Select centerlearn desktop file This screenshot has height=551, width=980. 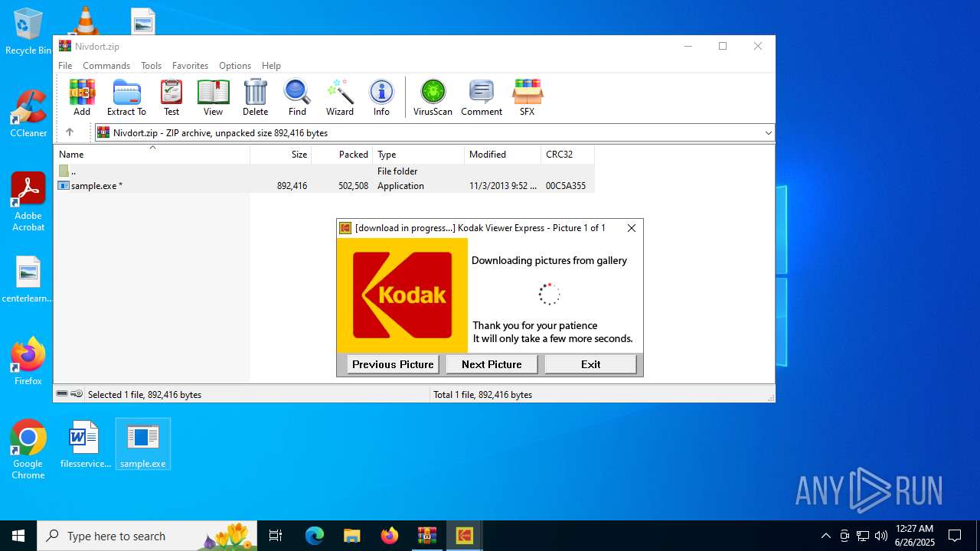coord(28,280)
